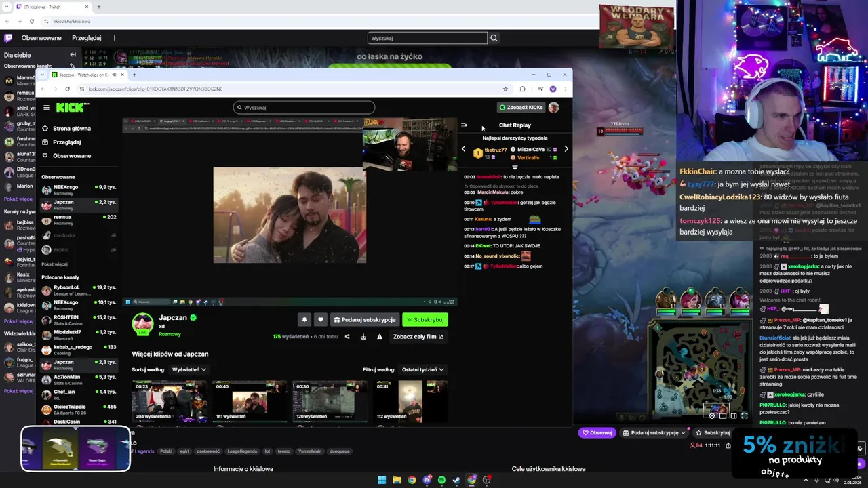Screen dimensions: 868x488
Task: Click Twitch Subskrybuj star button
Action: click(x=713, y=432)
